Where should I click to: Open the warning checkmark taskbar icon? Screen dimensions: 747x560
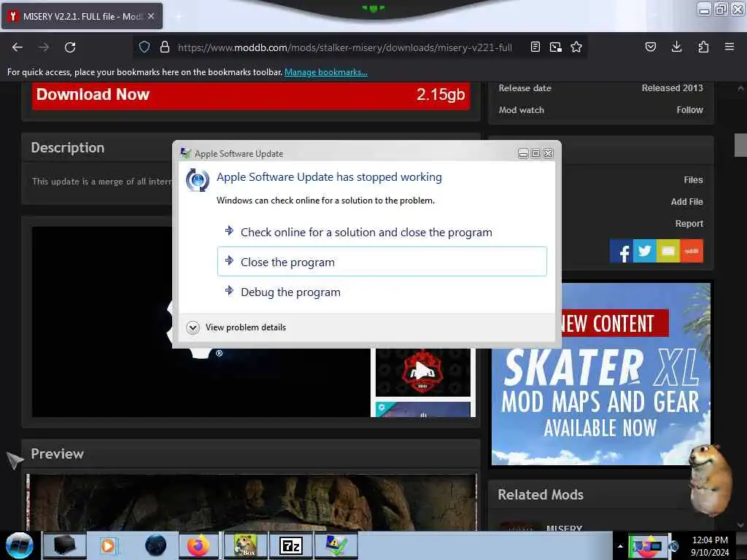coord(336,545)
